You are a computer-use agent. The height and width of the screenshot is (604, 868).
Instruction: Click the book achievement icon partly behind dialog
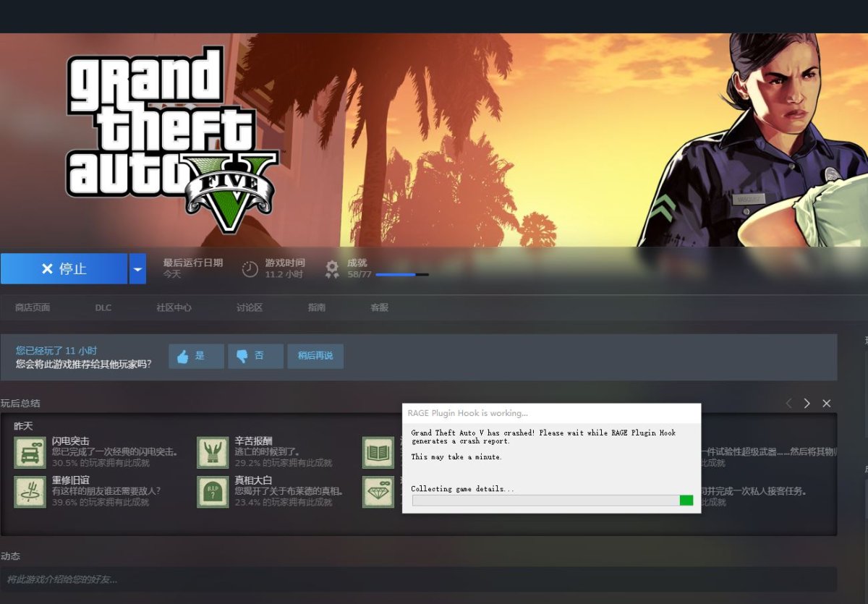point(378,452)
